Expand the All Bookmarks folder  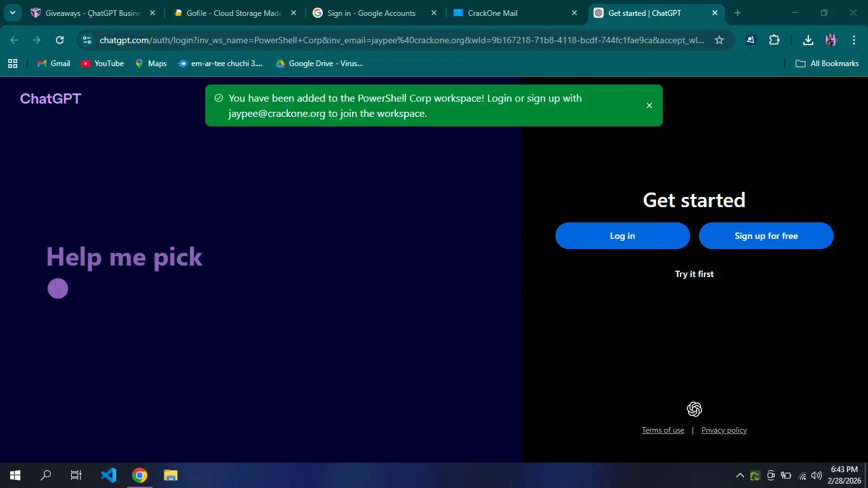(827, 64)
